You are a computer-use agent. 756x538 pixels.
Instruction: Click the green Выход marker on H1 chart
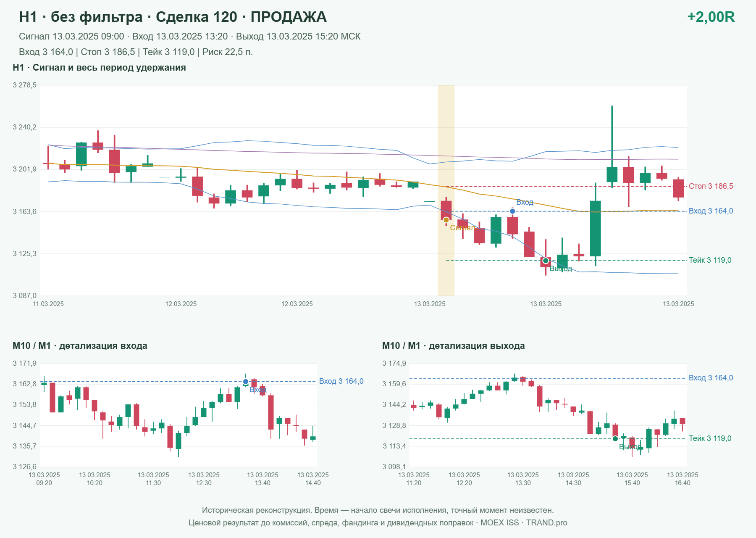(x=546, y=261)
